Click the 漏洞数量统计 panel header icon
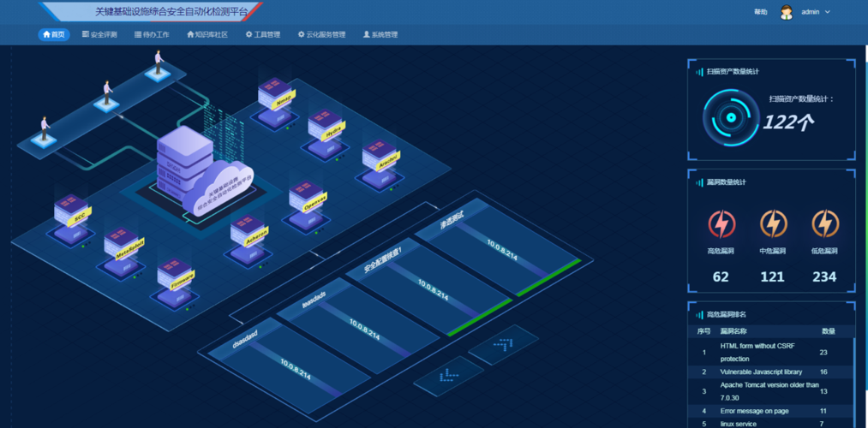 tap(700, 182)
